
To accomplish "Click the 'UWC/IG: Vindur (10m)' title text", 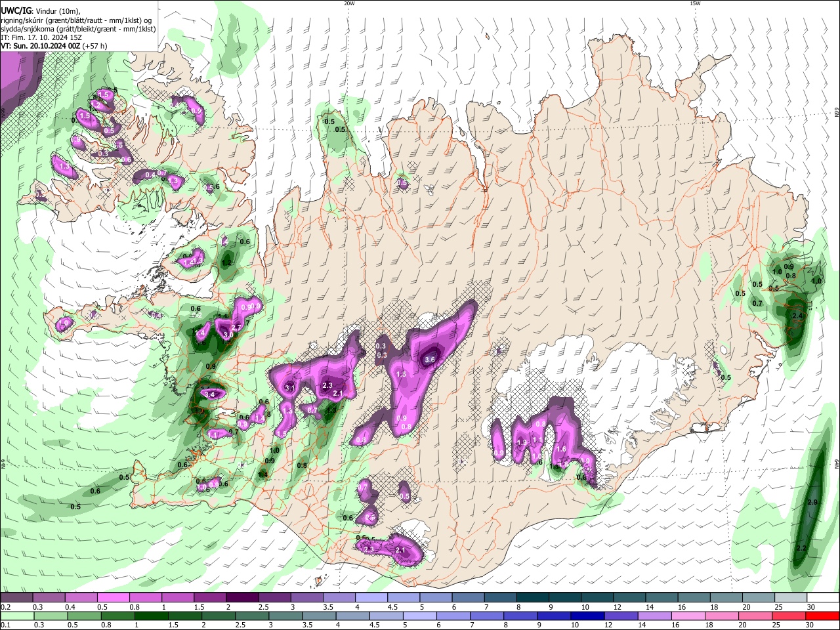I will click(40, 11).
